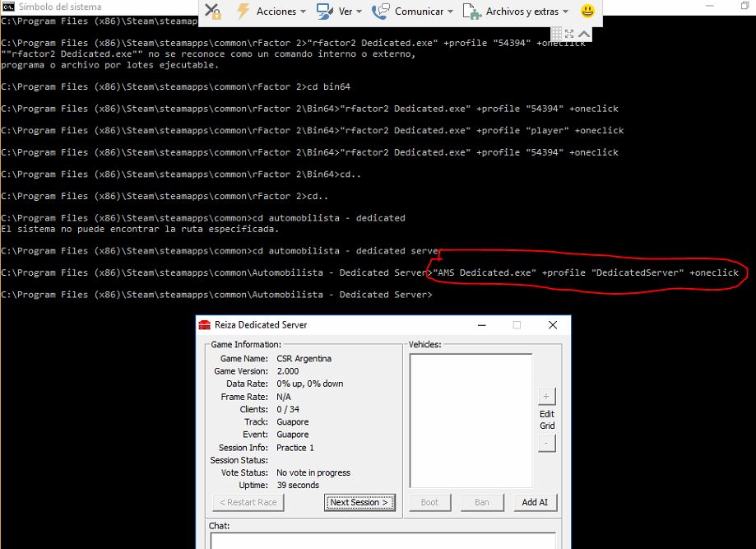The image size is (756, 549).
Task: Toggle full screen with the arrows icon
Action: [x=569, y=34]
